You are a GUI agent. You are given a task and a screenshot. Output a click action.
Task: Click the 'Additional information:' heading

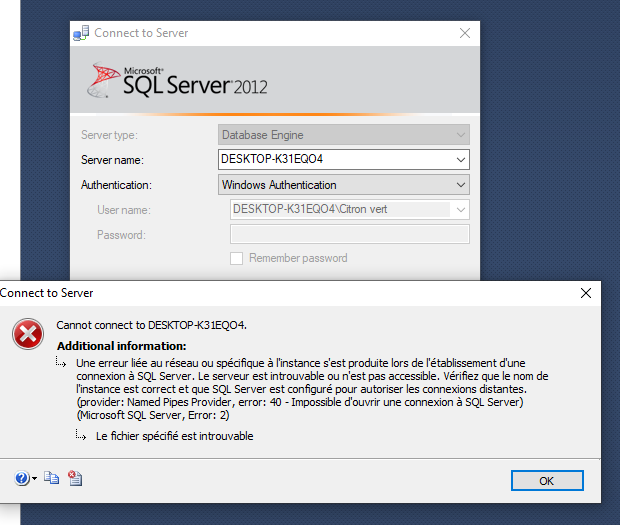(121, 346)
